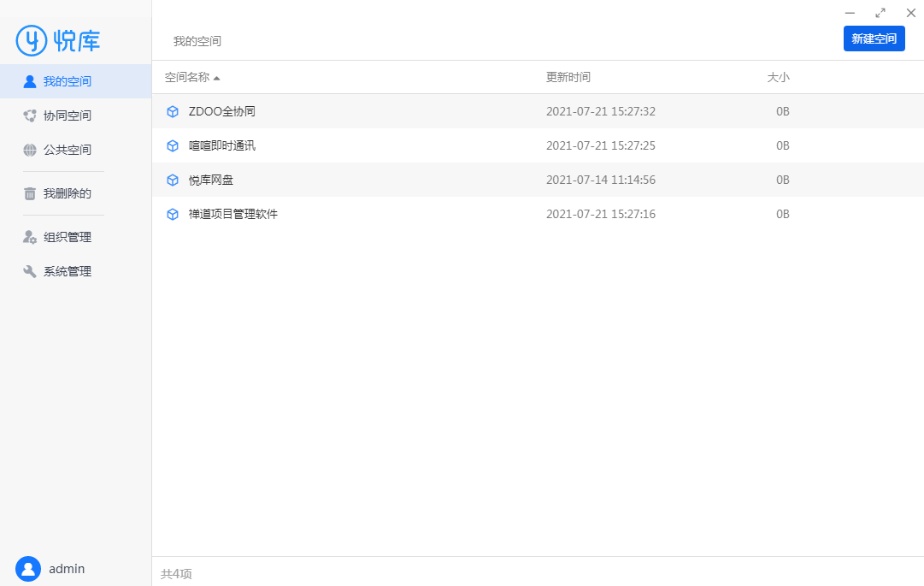Click the 0B size of 悦库网盘

(783, 180)
